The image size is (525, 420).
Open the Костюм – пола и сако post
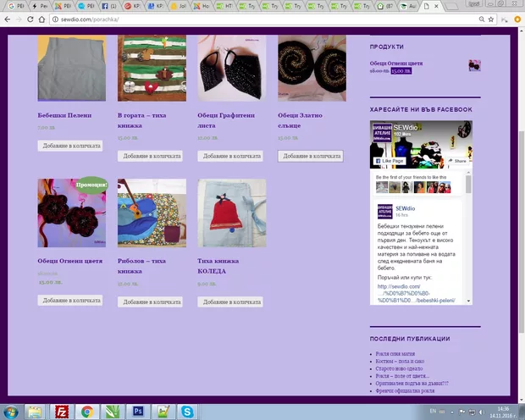400,361
